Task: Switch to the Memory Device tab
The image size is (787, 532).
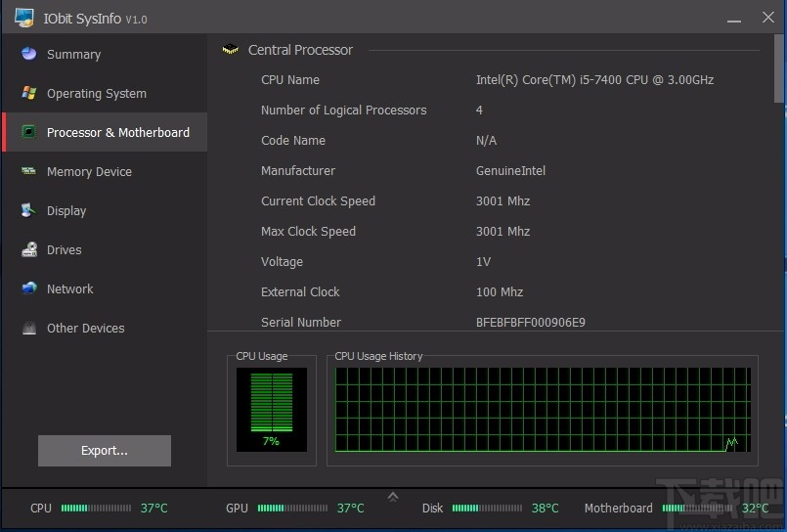Action: click(x=89, y=172)
